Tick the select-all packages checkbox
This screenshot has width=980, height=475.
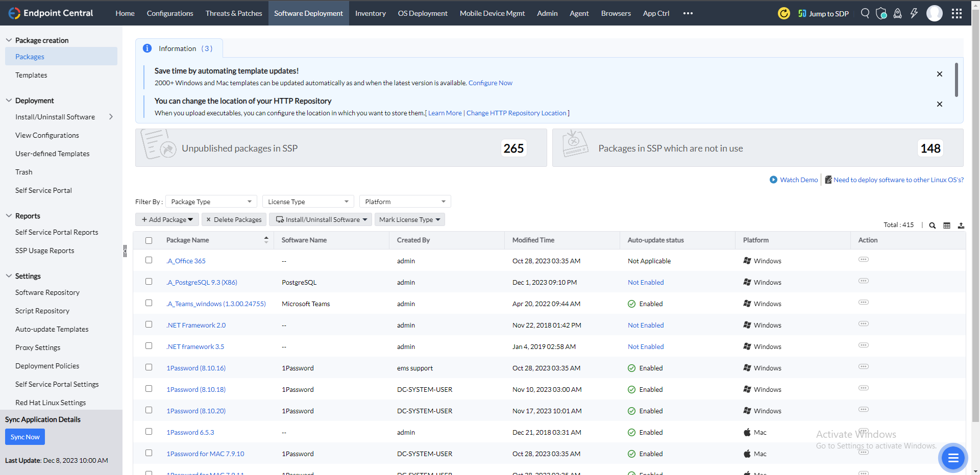tap(149, 240)
